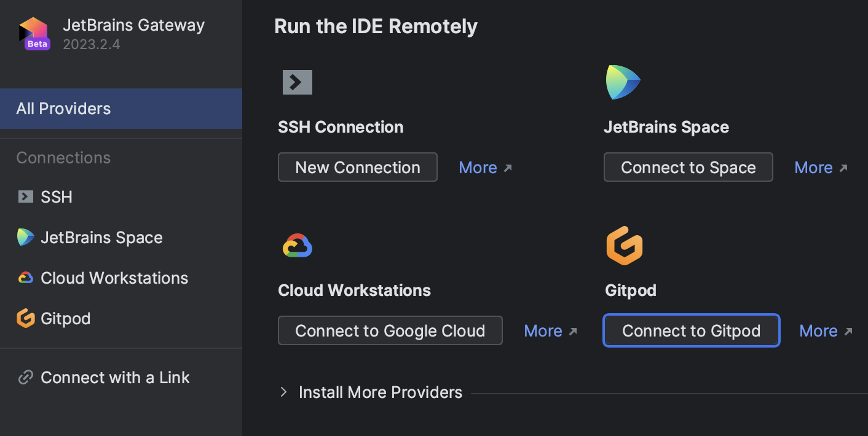Open Connect with a Link
868x436 pixels.
[x=115, y=377]
